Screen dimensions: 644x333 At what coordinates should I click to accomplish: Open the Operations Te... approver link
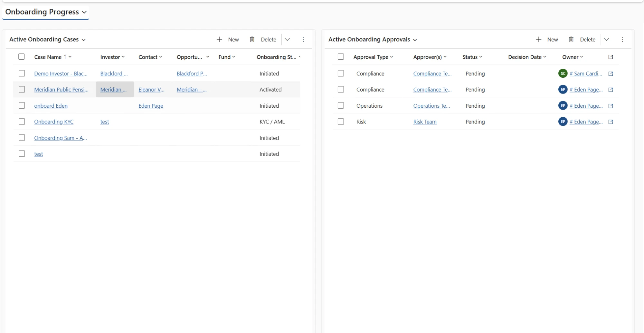click(431, 106)
